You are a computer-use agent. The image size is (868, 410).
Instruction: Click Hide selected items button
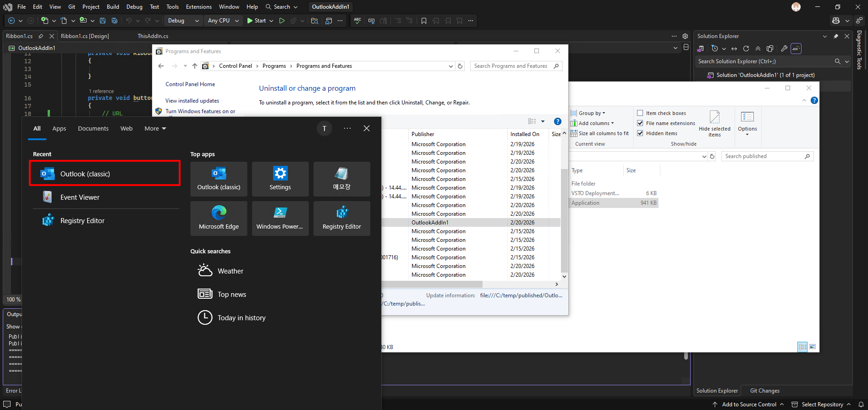pyautogui.click(x=714, y=123)
